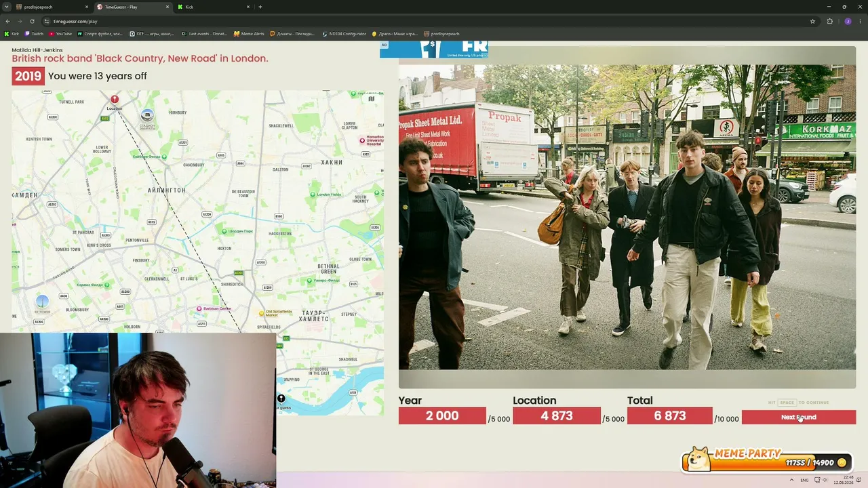Open the predlojoepeach bookmark in bookmarks bar
Viewport: 868px width, 488px height.
point(441,34)
